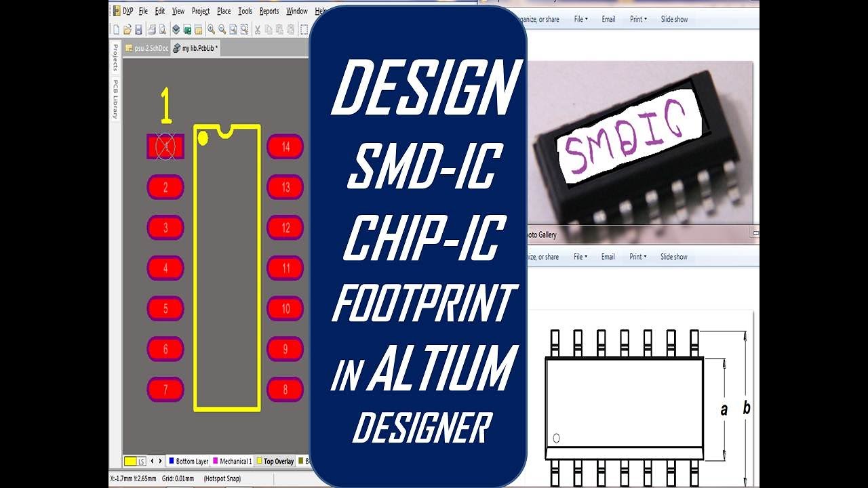Open File dropdown in upper Photo Gallery window
The width and height of the screenshot is (868, 488).
(x=581, y=19)
